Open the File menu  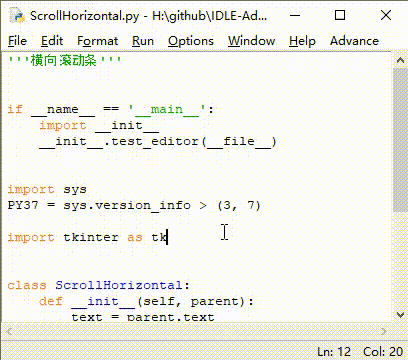pos(17,41)
